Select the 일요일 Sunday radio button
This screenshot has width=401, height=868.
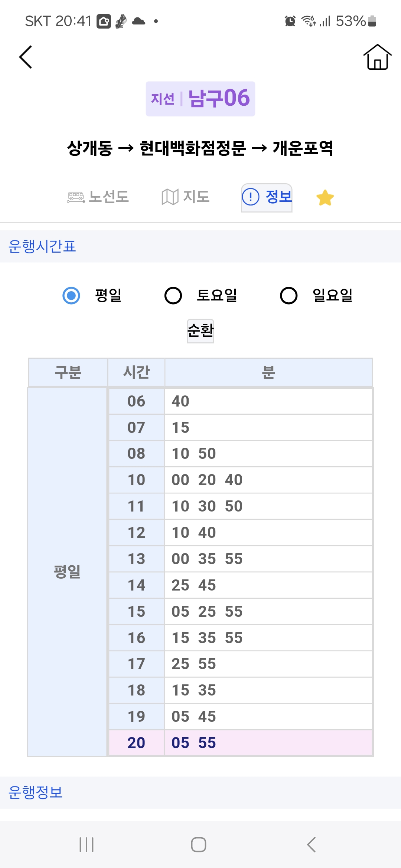(288, 296)
